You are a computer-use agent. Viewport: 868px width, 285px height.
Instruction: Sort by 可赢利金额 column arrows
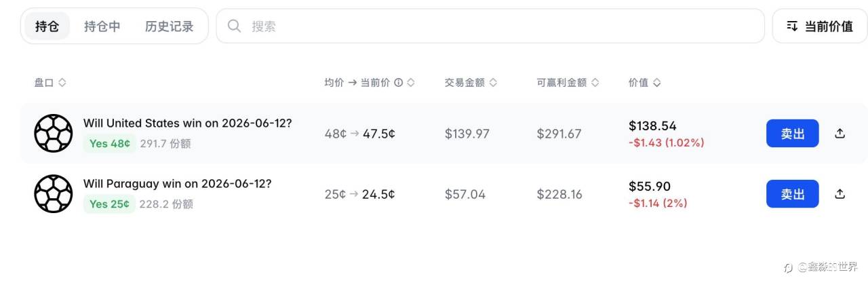(x=595, y=83)
